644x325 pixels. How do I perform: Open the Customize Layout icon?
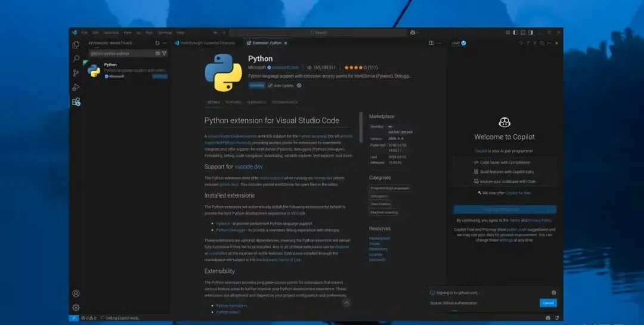(x=507, y=32)
